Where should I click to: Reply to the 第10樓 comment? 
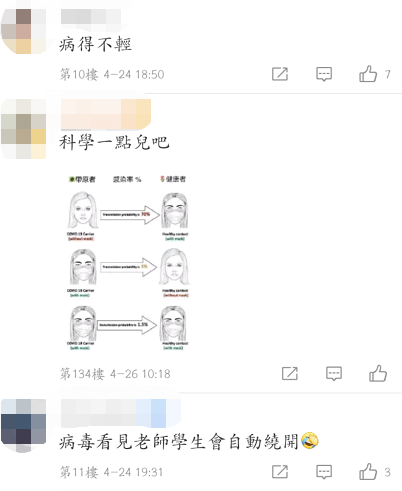point(324,74)
